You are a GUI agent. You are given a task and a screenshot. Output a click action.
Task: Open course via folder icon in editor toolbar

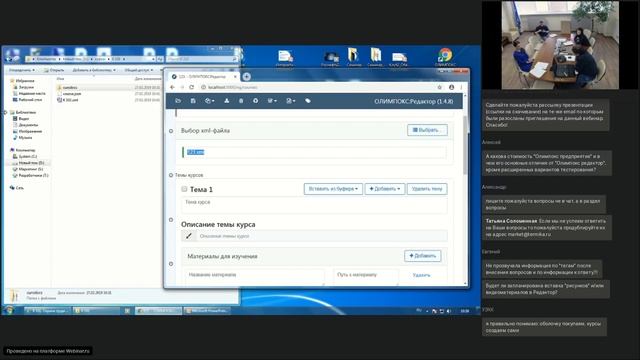click(178, 101)
